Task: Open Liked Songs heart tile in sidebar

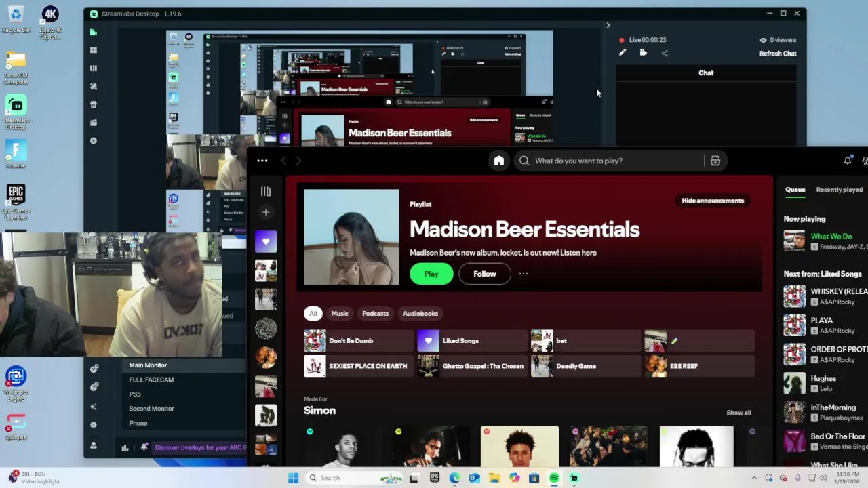Action: click(266, 241)
